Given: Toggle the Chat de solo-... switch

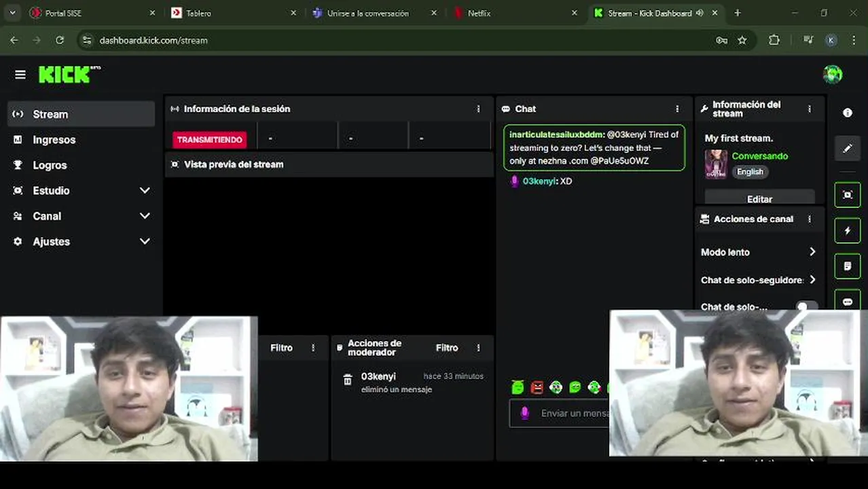Looking at the screenshot, I should coord(806,306).
